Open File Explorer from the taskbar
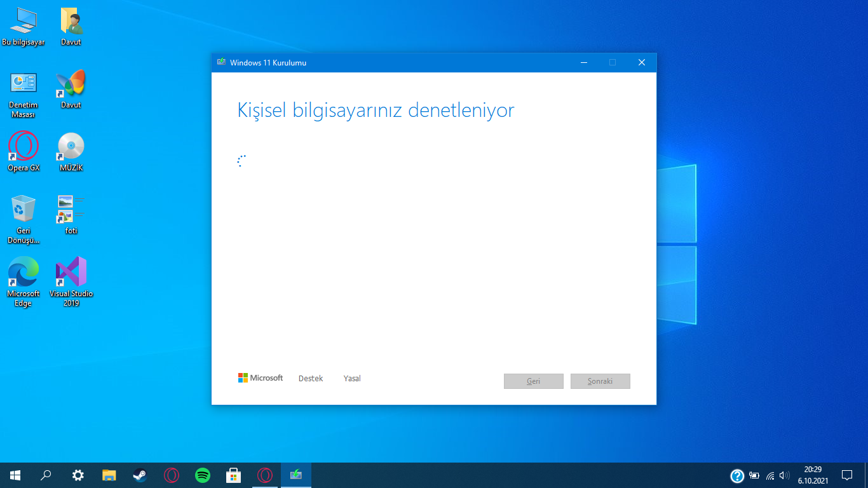The height and width of the screenshot is (488, 868). pos(109,475)
